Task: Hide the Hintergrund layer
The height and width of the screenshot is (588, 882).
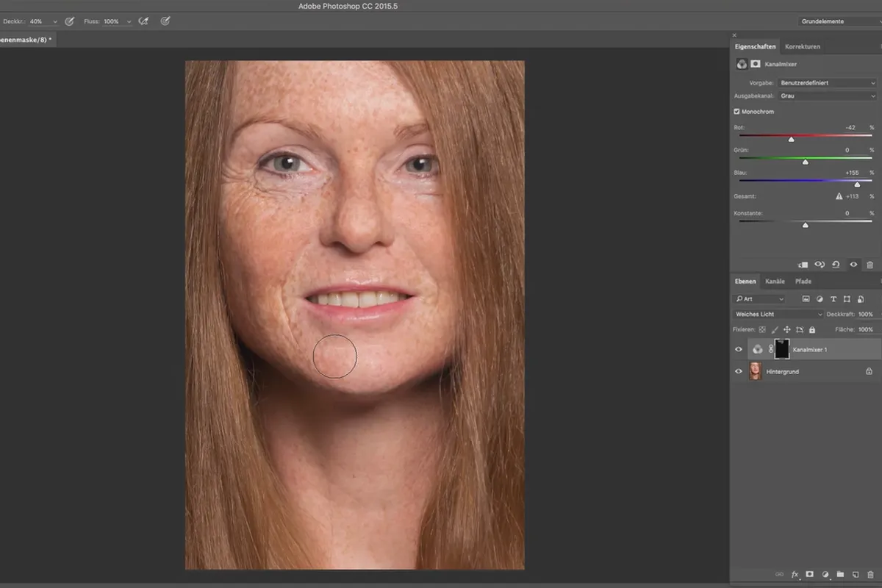Action: point(739,372)
